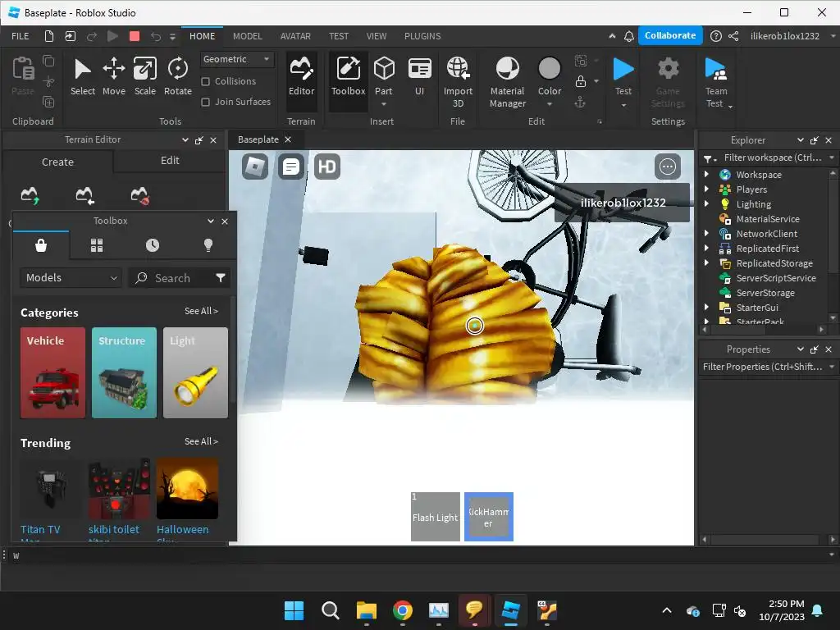The width and height of the screenshot is (840, 630).
Task: Open File Explorer from taskbar
Action: [367, 610]
